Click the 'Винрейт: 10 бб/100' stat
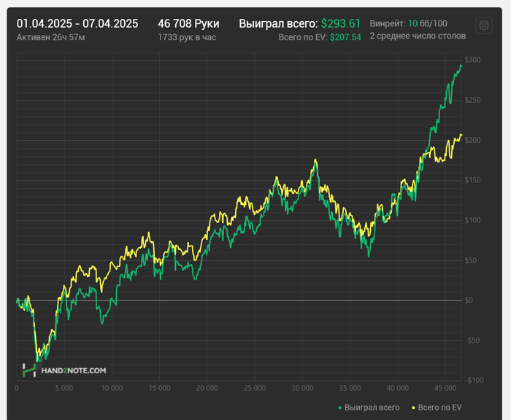Image resolution: width=511 pixels, height=420 pixels. [408, 23]
